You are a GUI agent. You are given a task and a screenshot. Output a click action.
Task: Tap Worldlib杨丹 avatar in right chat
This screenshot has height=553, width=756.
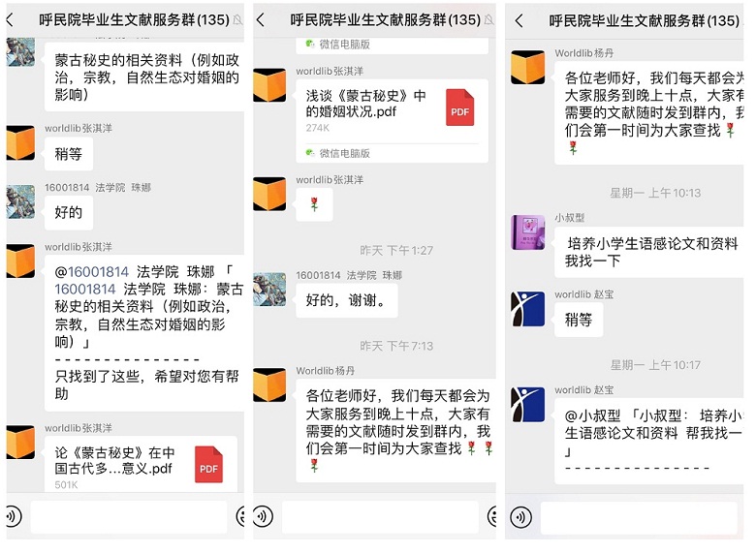click(528, 68)
